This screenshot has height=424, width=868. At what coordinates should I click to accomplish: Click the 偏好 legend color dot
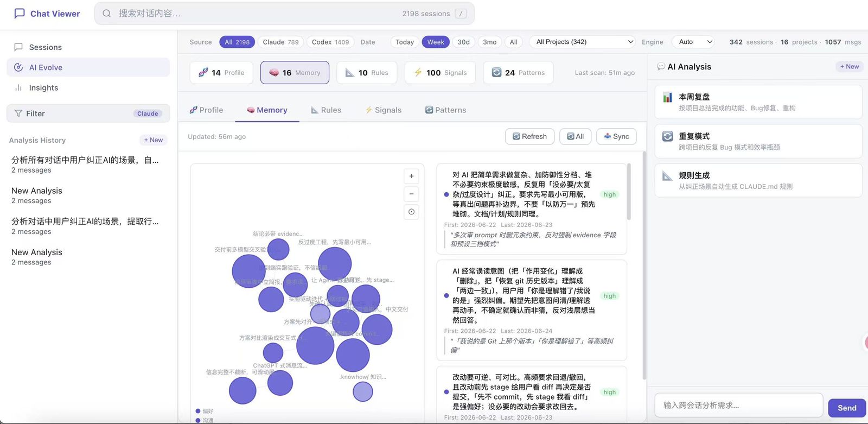198,411
